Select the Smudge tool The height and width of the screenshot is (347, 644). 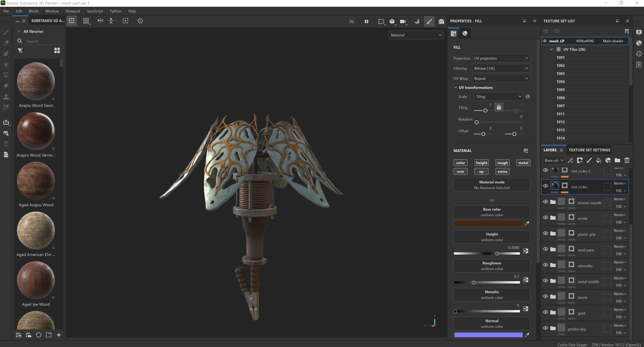[x=6, y=86]
